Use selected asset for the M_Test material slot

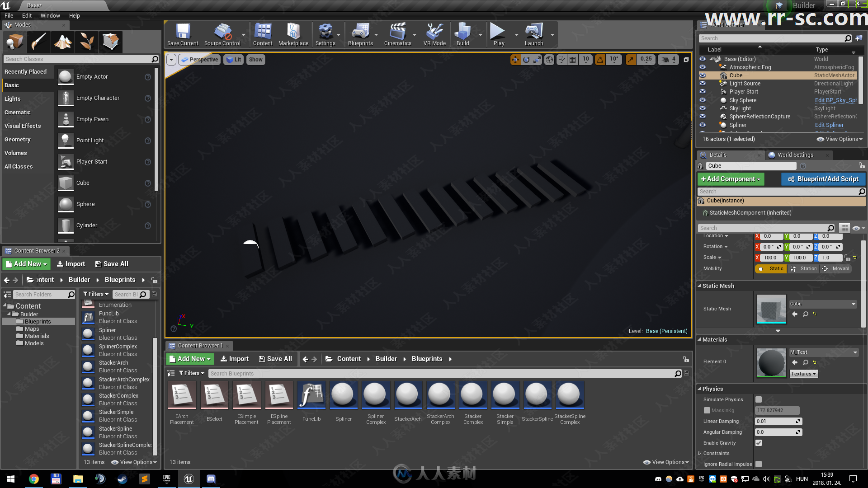[x=795, y=362]
